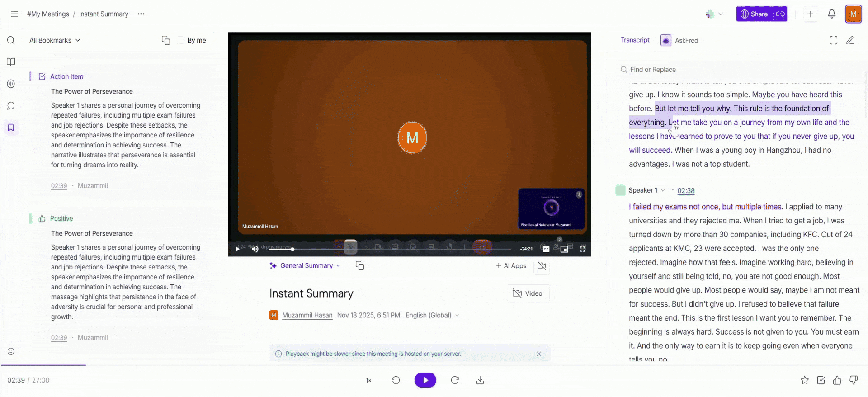Copy summary icon next to General Summary

[x=360, y=265]
